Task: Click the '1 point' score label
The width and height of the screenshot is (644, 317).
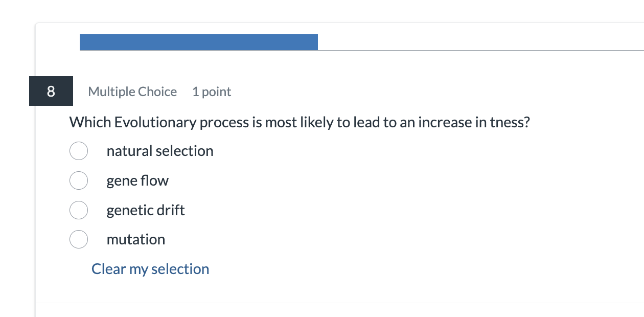Action: 212,92
